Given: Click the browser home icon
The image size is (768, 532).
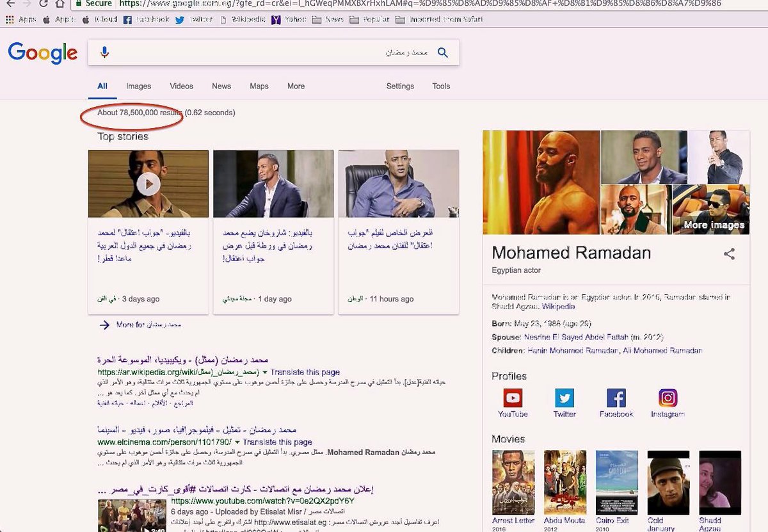Looking at the screenshot, I should coord(59,3).
